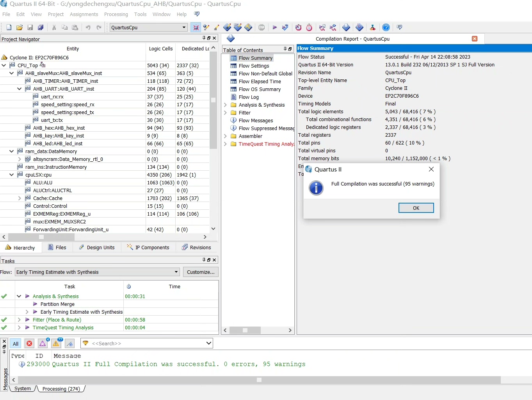Toggle the pin on Messages panel

[4, 352]
